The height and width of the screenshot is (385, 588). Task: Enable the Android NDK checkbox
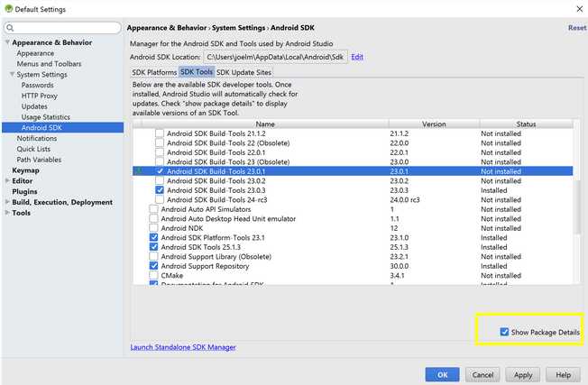point(153,228)
